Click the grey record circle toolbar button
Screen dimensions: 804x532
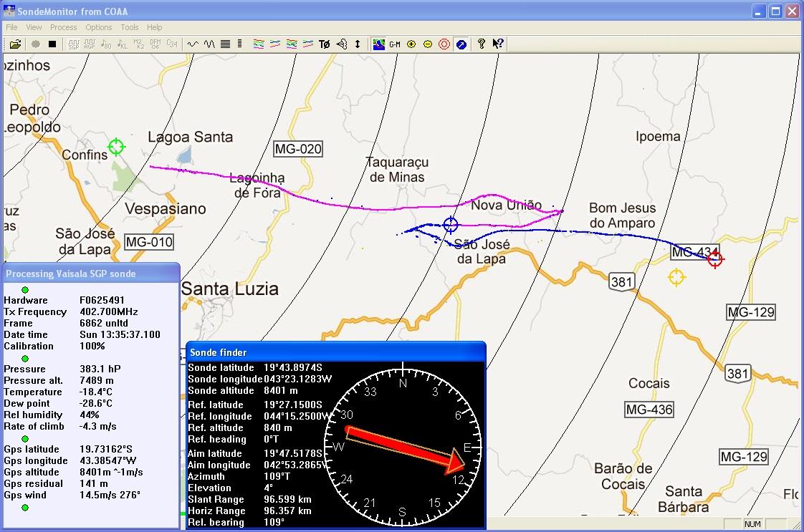coord(35,44)
